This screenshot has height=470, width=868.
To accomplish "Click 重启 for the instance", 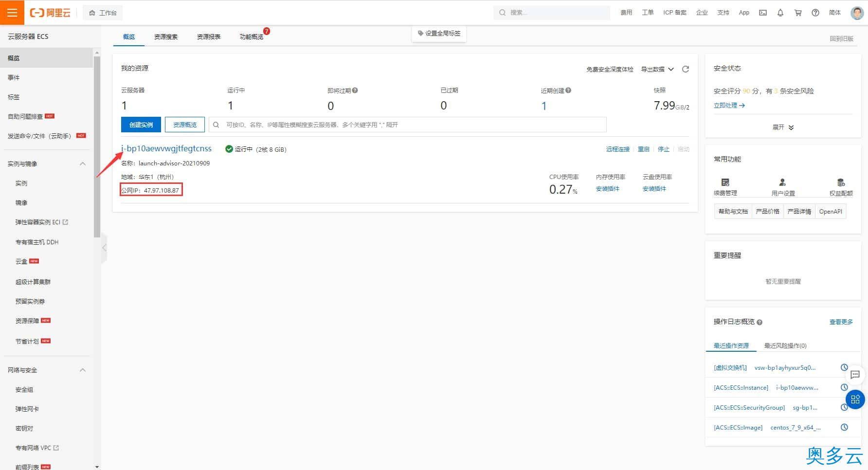I will click(x=644, y=149).
